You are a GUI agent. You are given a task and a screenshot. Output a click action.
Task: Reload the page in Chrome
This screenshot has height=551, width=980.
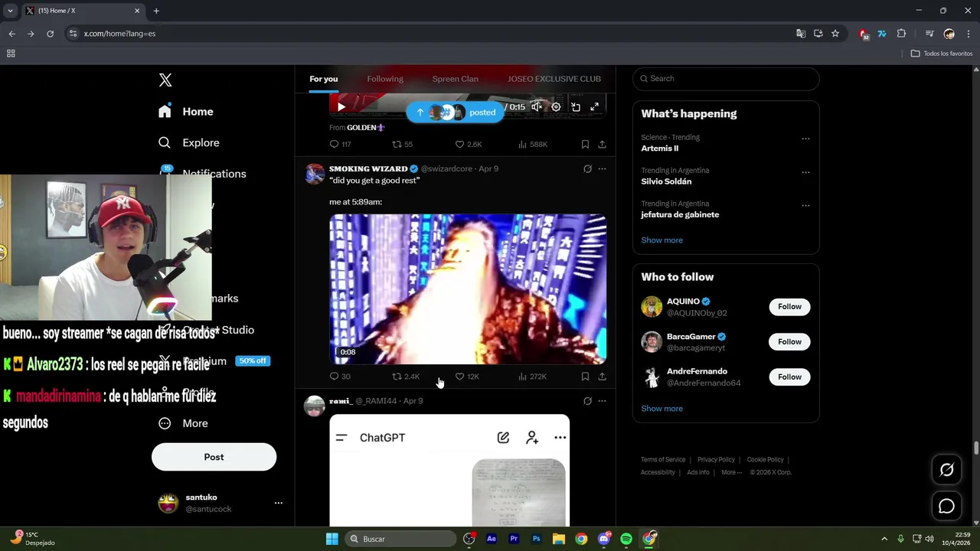(x=50, y=34)
